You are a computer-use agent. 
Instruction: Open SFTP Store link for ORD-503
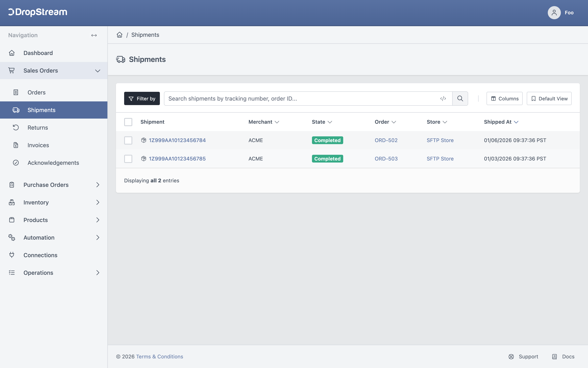pyautogui.click(x=440, y=159)
